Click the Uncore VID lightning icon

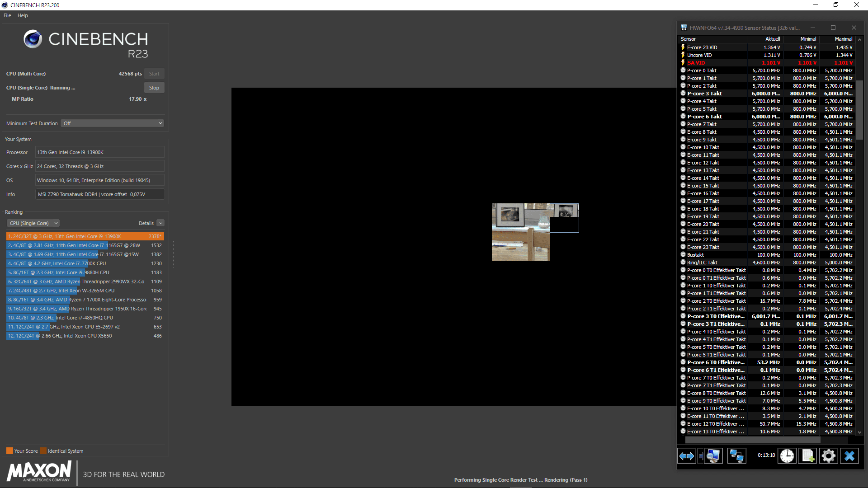683,55
